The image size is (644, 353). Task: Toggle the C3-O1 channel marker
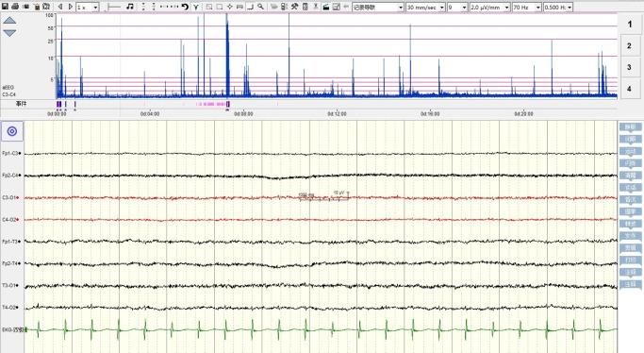click(17, 197)
